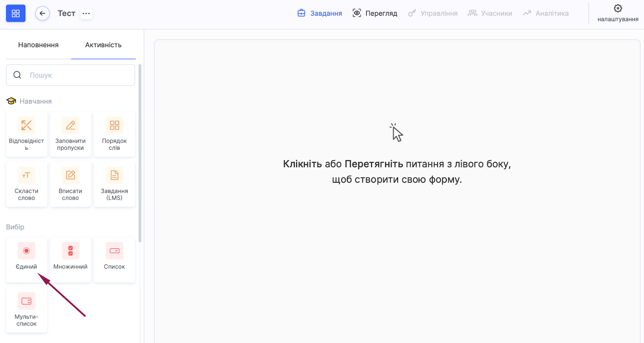644x343 pixels.
Task: Click the blue apps grid icon
Action: 16,13
